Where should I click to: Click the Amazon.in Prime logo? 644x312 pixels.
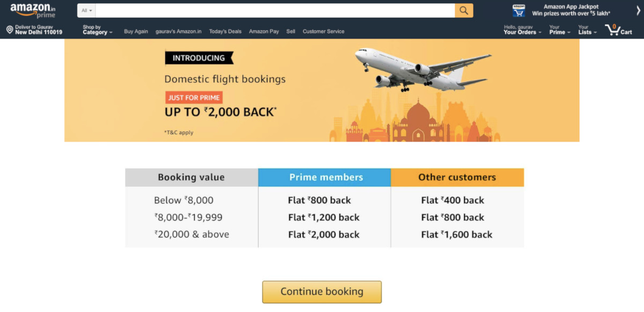tap(33, 10)
